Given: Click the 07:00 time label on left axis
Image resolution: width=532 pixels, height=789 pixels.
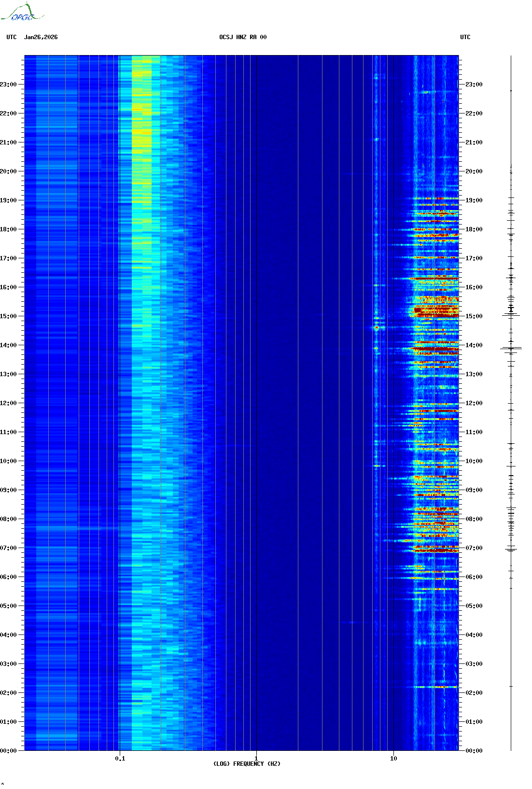Looking at the screenshot, I should click(x=9, y=548).
